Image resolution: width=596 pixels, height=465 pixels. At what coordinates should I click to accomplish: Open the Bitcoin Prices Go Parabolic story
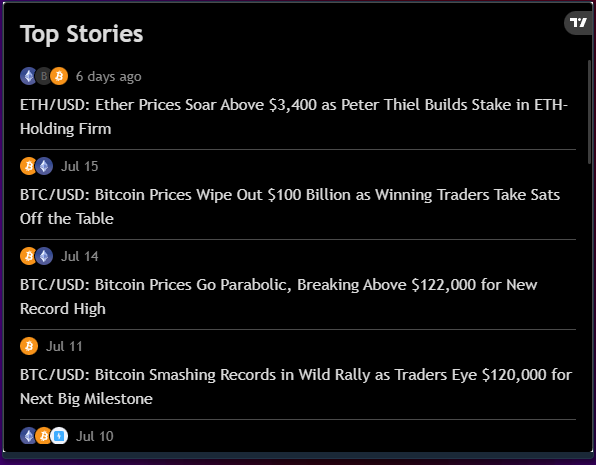point(279,297)
